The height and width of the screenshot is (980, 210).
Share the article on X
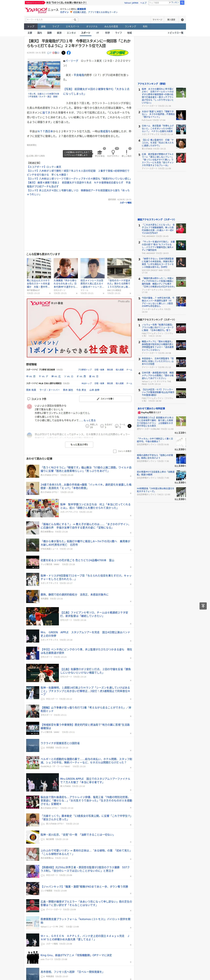[x=64, y=53]
